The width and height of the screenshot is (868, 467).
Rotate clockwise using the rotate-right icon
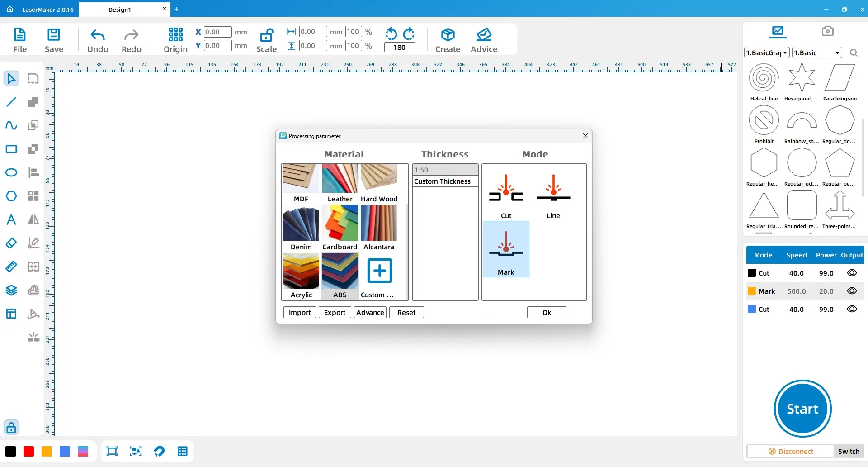(409, 34)
